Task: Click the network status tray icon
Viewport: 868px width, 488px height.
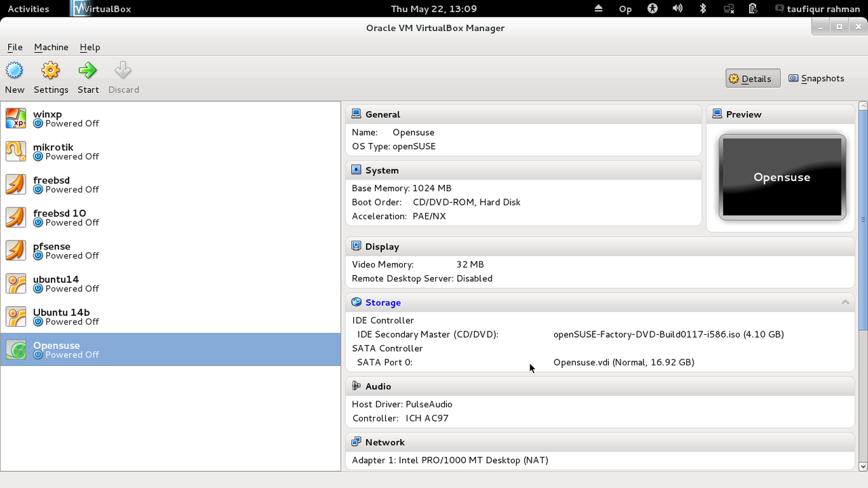Action: 729,9
